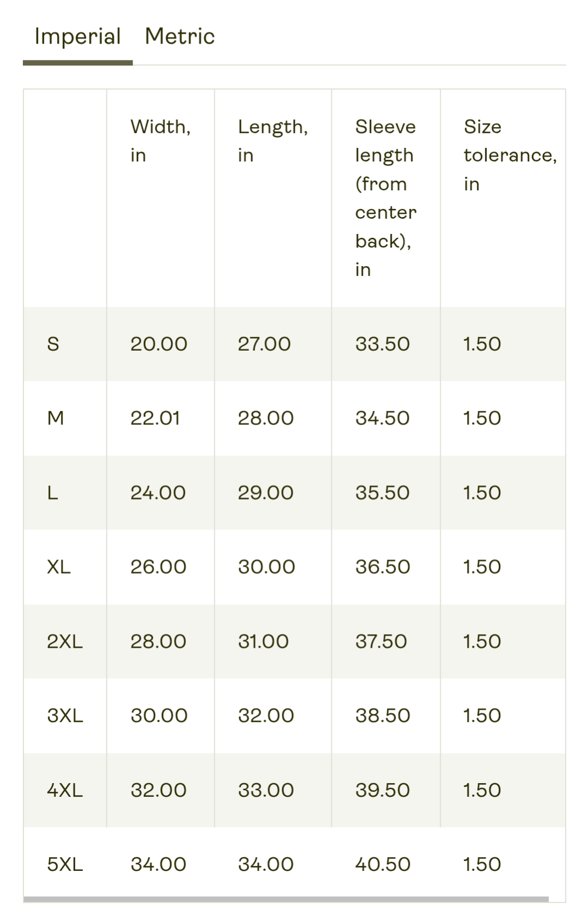Switch to the Metric tab

180,37
